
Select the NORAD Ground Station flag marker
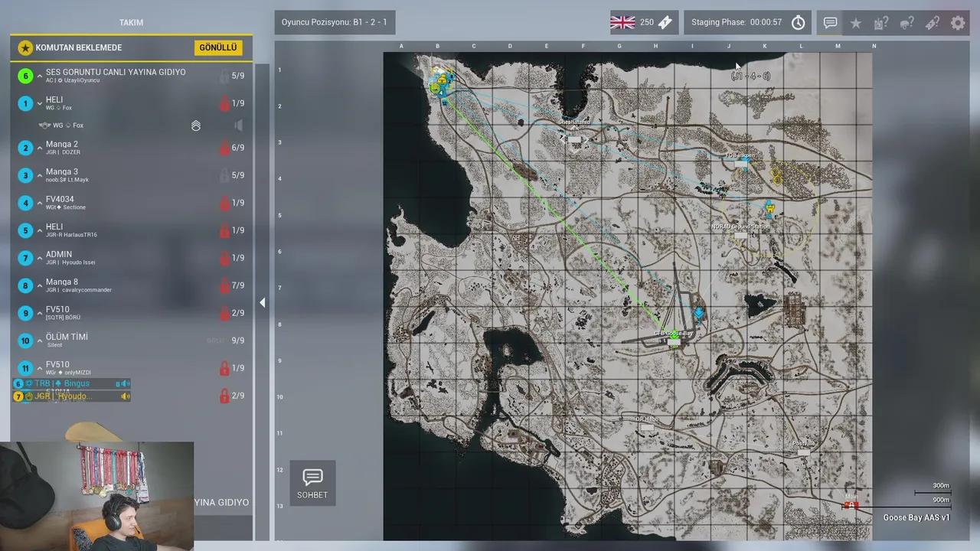tap(740, 235)
